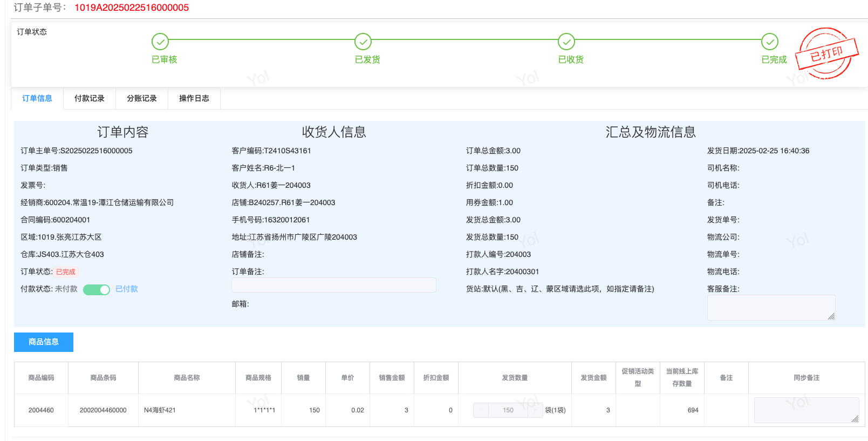Go to the 订单信息 tab
The height and width of the screenshot is (441, 868).
[37, 98]
